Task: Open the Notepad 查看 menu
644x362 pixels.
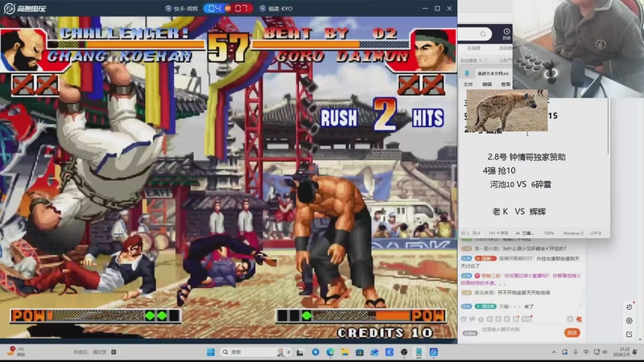Action: pyautogui.click(x=506, y=84)
